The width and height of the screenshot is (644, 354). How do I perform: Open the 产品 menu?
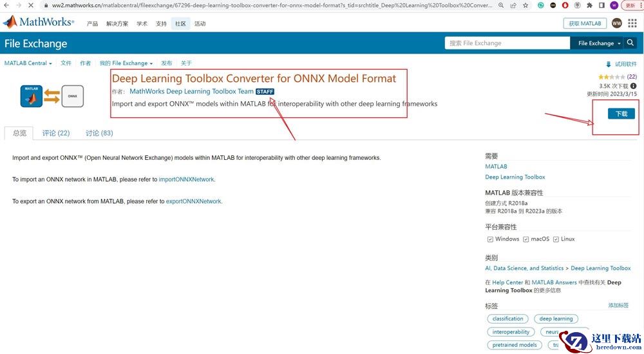[92, 24]
